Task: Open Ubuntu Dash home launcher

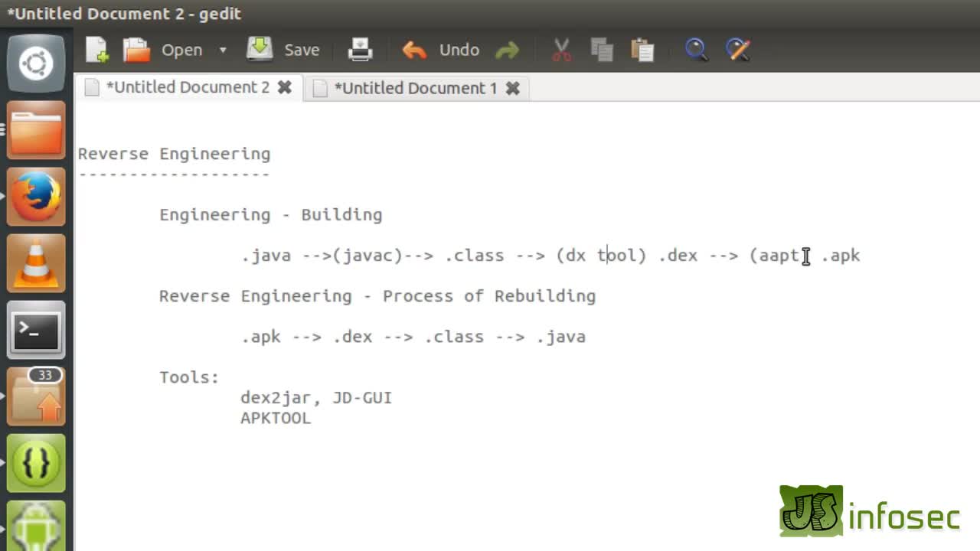Action: pyautogui.click(x=36, y=63)
